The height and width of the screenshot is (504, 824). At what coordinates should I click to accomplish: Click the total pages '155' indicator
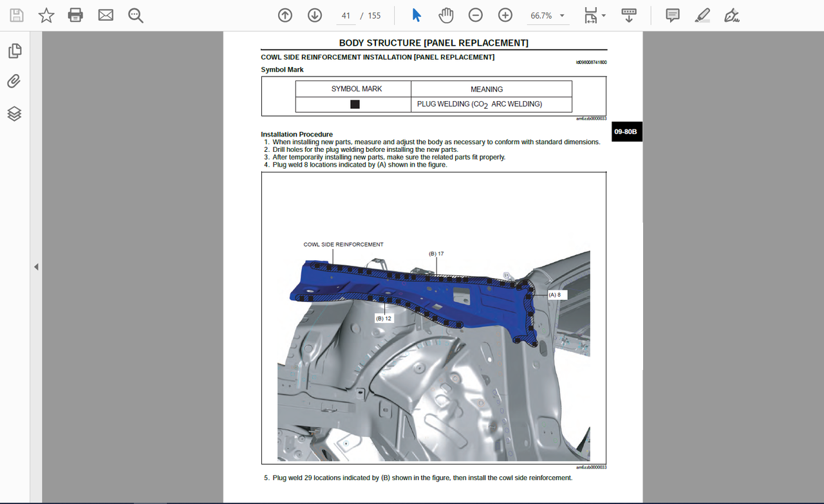click(x=374, y=15)
